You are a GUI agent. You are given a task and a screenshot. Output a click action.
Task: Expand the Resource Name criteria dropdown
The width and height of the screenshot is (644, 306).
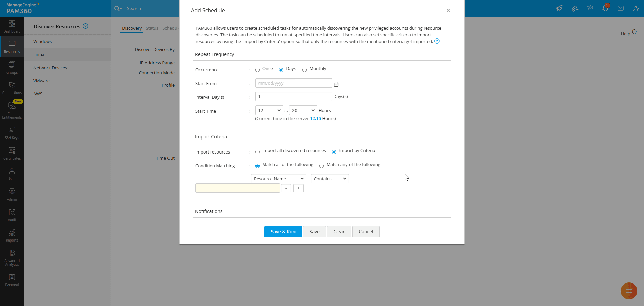click(278, 179)
